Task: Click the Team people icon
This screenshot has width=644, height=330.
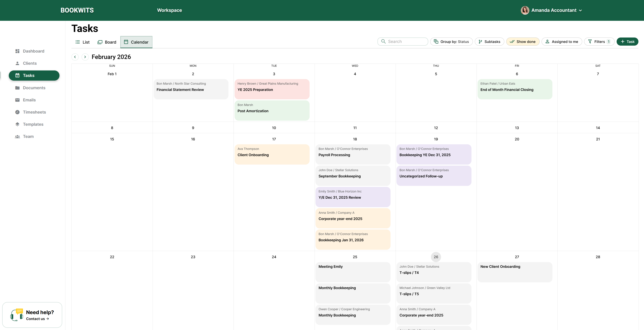Action: click(17, 137)
